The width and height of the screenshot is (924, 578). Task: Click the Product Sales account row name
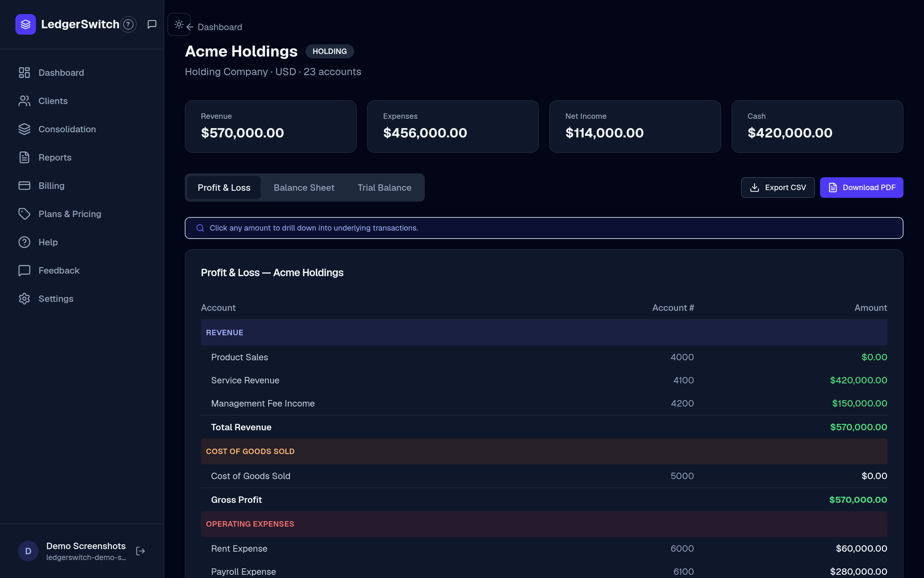coord(239,357)
